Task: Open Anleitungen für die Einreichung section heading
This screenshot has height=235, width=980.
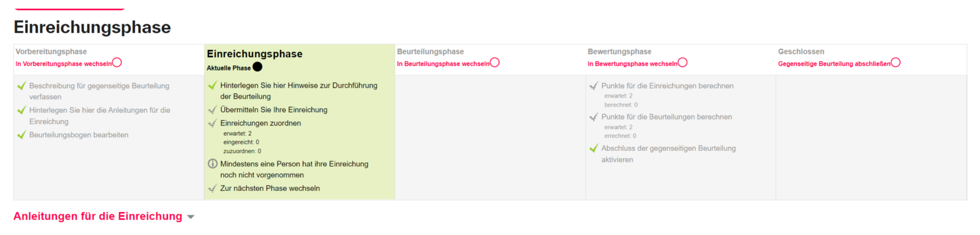Action: (x=98, y=216)
